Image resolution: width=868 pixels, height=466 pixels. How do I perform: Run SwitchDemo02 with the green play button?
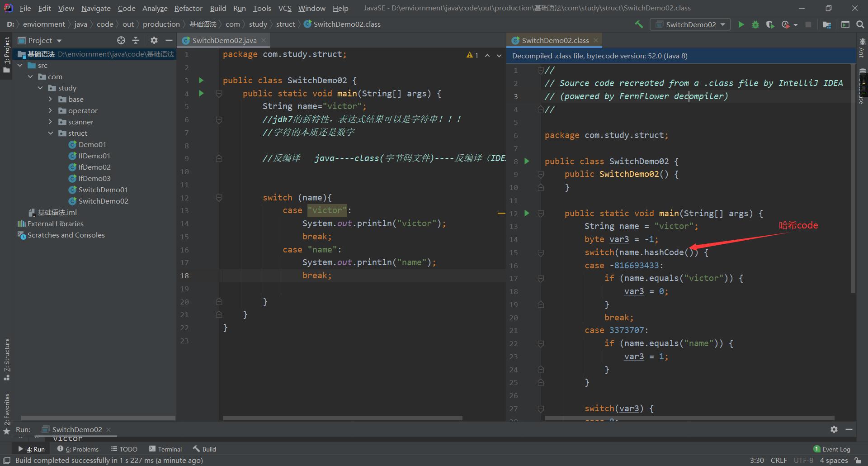click(741, 24)
